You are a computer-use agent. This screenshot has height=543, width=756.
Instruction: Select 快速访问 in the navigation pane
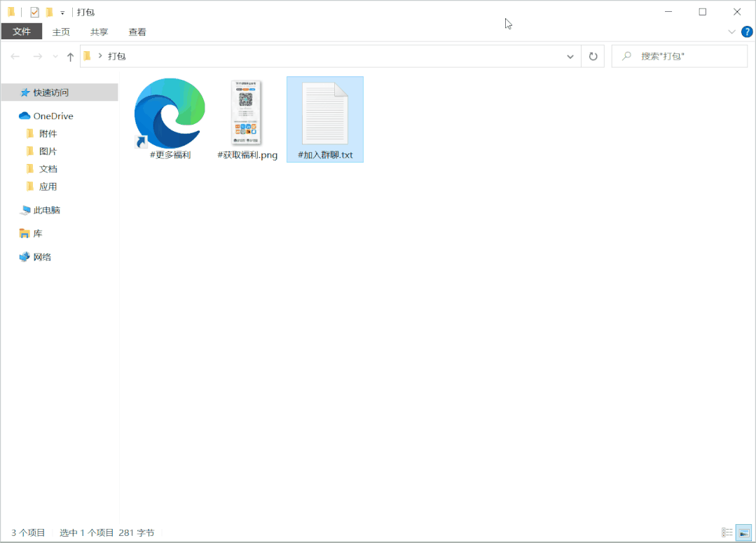pyautogui.click(x=60, y=92)
